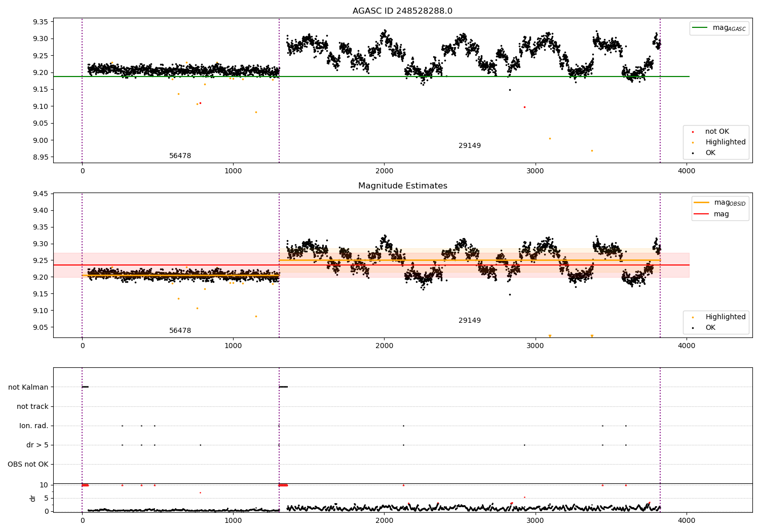Click x-axis tick 2000 under AGASC ID plot

384,171
